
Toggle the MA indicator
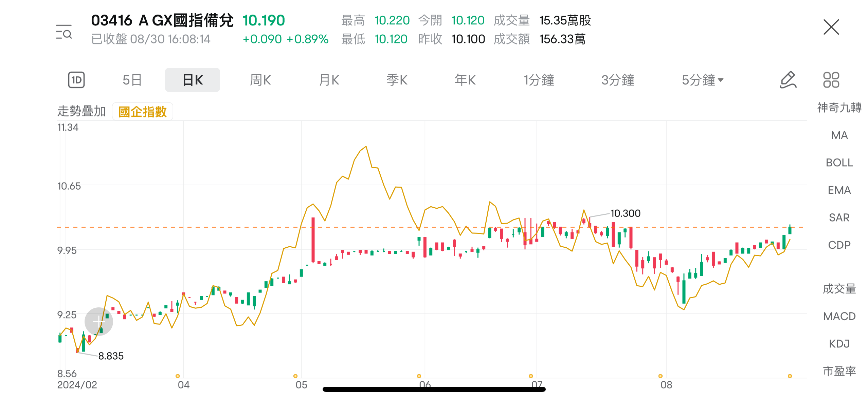pos(839,135)
